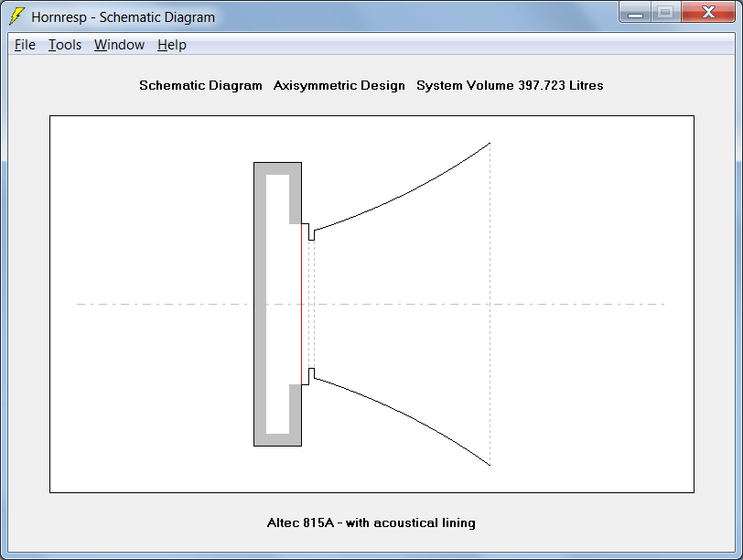
Task: Click the disabled maximize button
Action: pos(666,12)
